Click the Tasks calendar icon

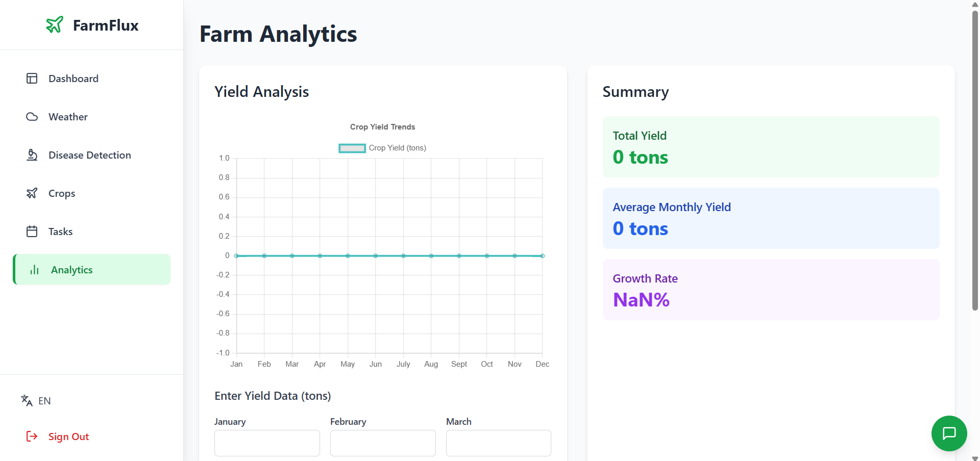[x=32, y=232]
